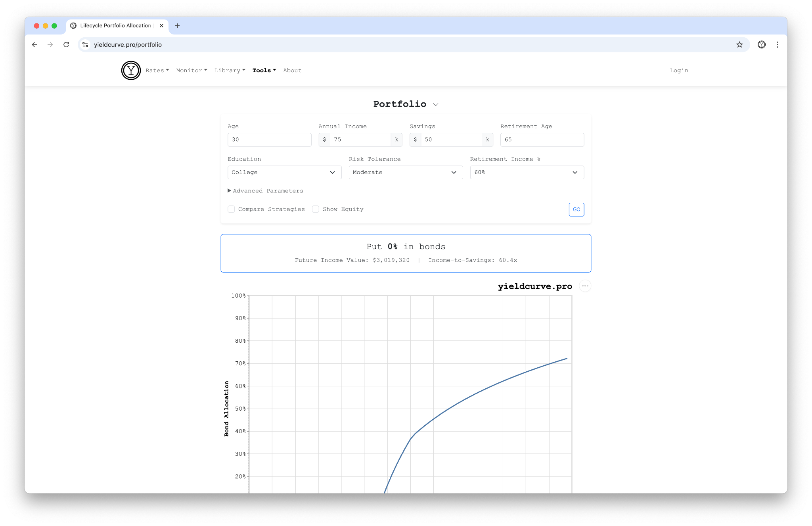Click the browser back arrow
The image size is (812, 526).
34,44
